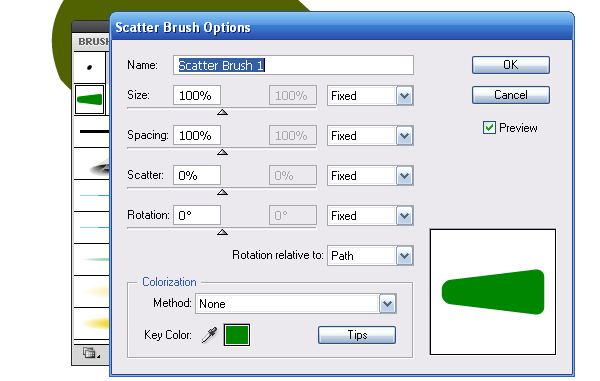Click the Brushes panel tab

pos(94,41)
